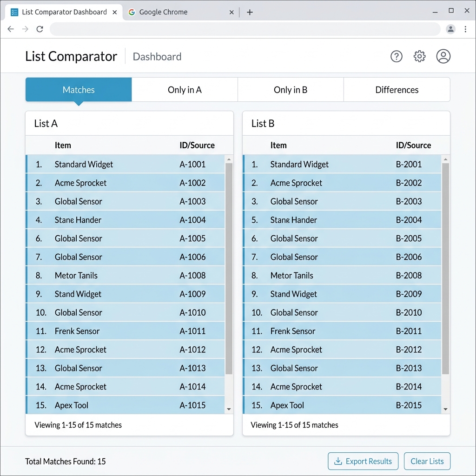The image size is (476, 476).
Task: Click Total Matches Found: 15 text
Action: 65,462
